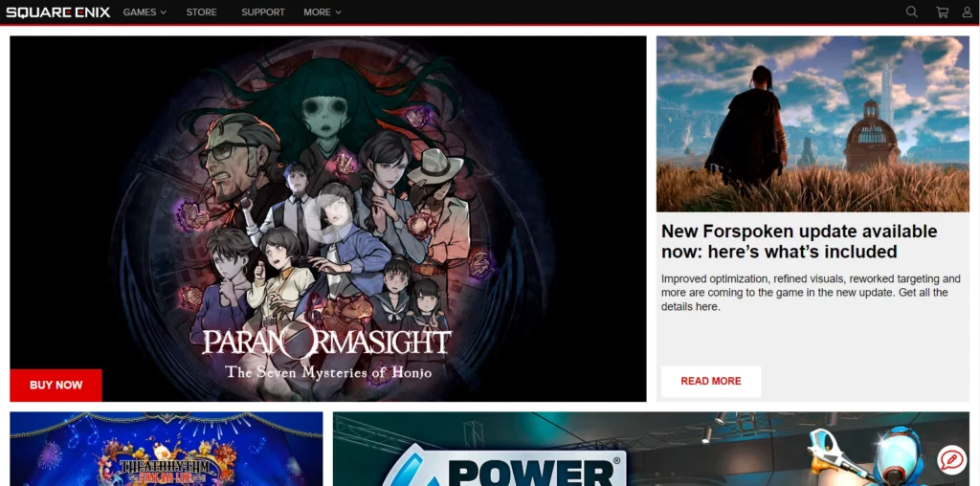This screenshot has width=980, height=486.
Task: Click the READ MORE button
Action: pyautogui.click(x=711, y=381)
